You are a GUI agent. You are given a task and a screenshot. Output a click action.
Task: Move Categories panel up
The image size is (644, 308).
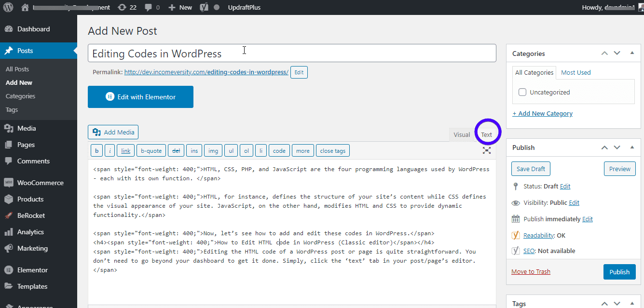coord(604,54)
